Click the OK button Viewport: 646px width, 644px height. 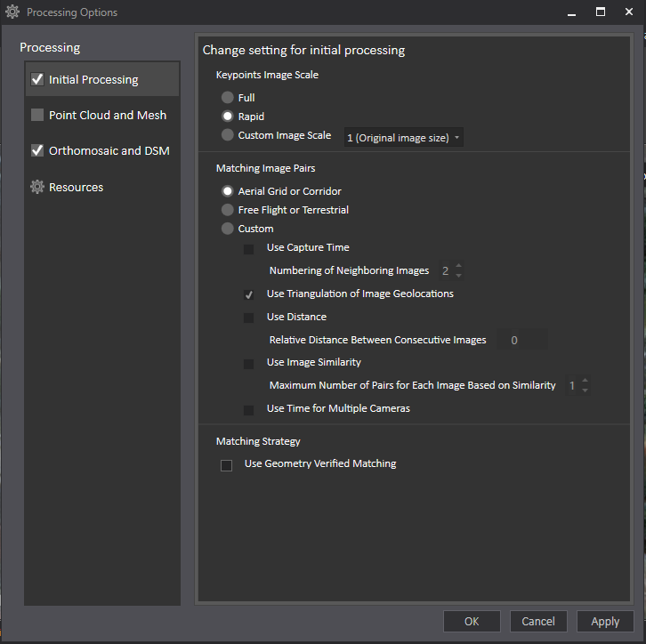coord(472,622)
